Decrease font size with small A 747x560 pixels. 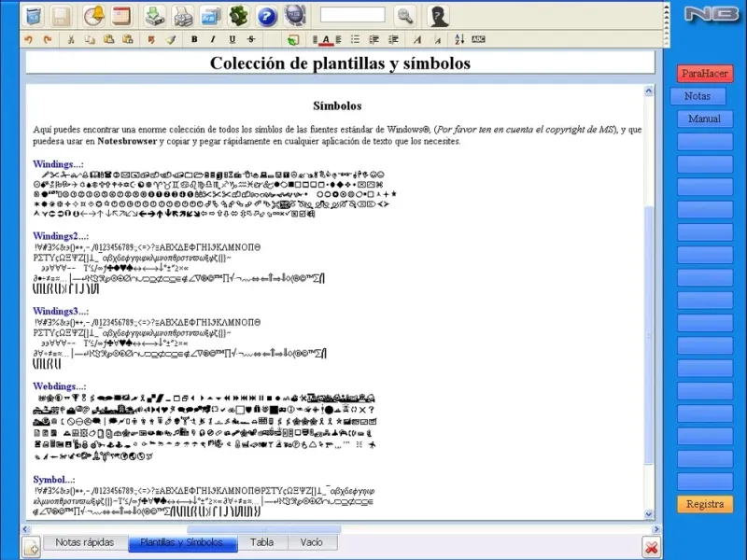point(438,40)
